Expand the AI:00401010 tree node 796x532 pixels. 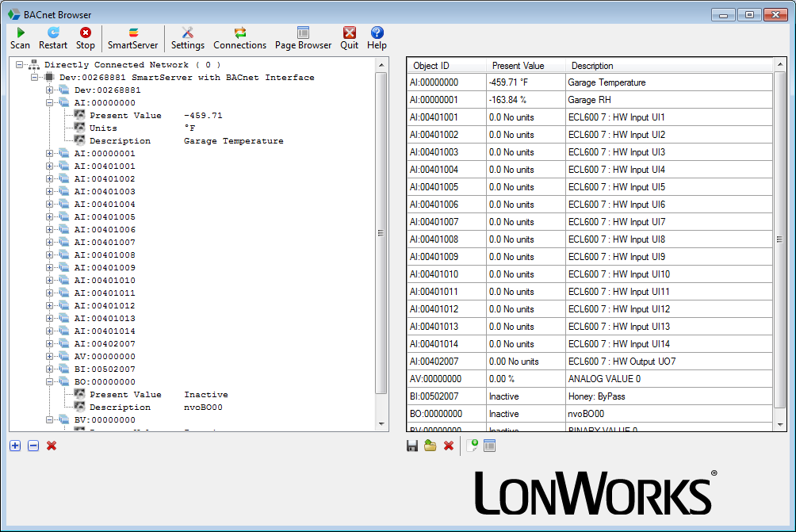coord(49,280)
